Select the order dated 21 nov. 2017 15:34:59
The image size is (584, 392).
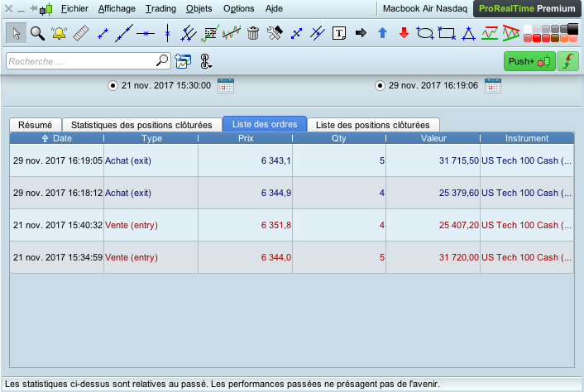292,257
